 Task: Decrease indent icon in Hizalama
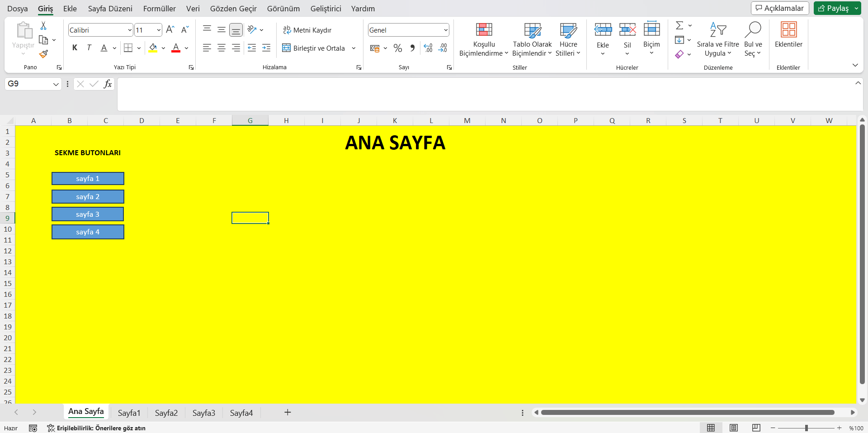pos(252,48)
